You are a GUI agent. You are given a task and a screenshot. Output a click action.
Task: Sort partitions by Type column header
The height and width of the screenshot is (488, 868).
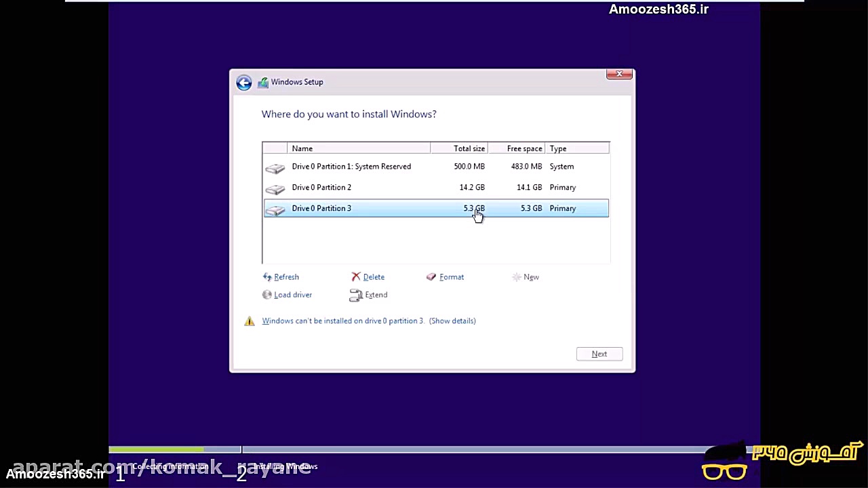coord(578,148)
